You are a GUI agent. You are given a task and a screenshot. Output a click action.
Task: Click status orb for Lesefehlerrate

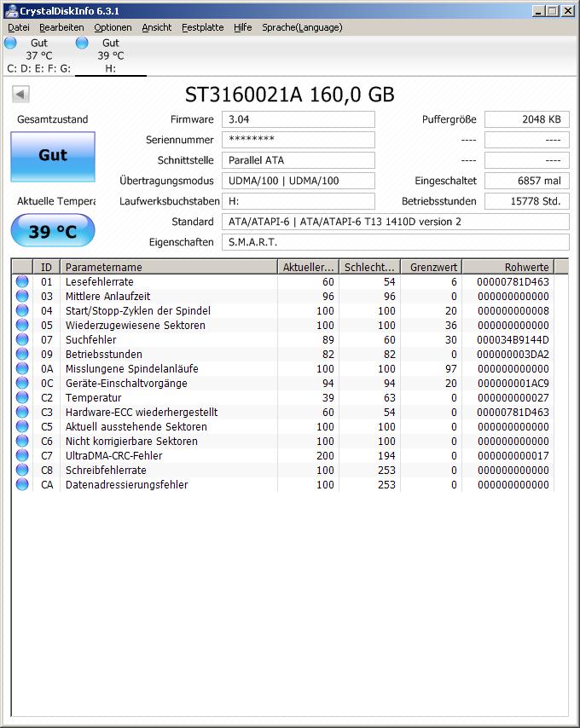point(22,281)
